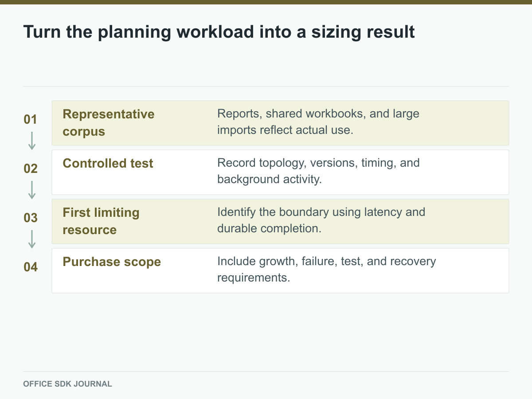Click the First limiting resource heading

pos(101,221)
